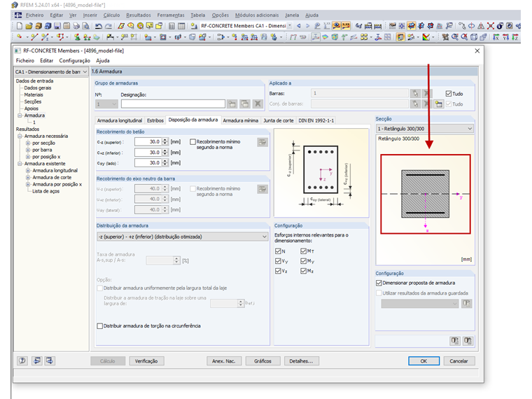Screen dimensions: 532x399
Task: Click the new line tool icon
Action: point(34,37)
